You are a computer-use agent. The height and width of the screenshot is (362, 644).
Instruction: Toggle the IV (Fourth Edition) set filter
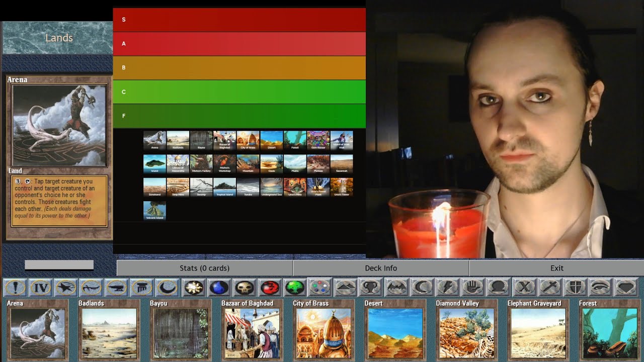pyautogui.click(x=41, y=288)
